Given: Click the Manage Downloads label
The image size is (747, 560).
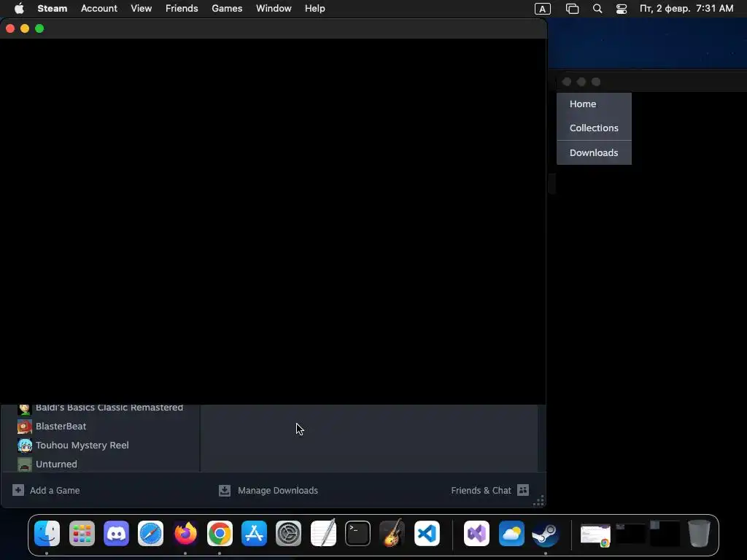Looking at the screenshot, I should (x=278, y=491).
